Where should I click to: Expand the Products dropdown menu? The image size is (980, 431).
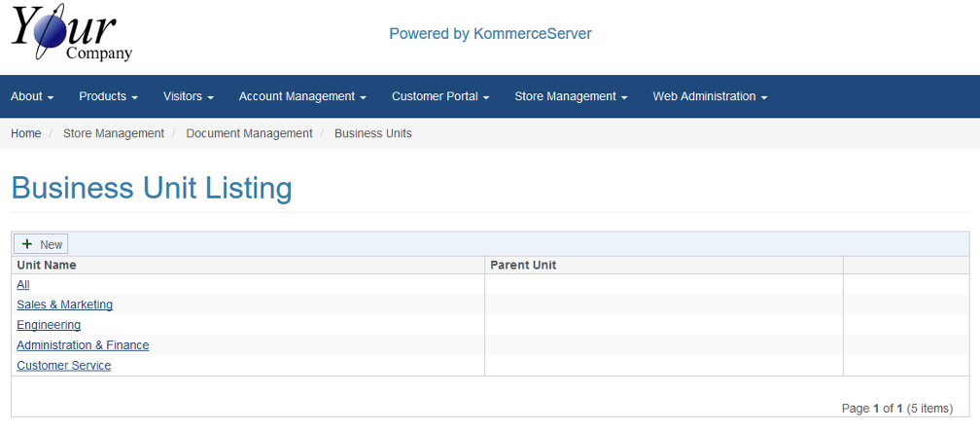108,96
